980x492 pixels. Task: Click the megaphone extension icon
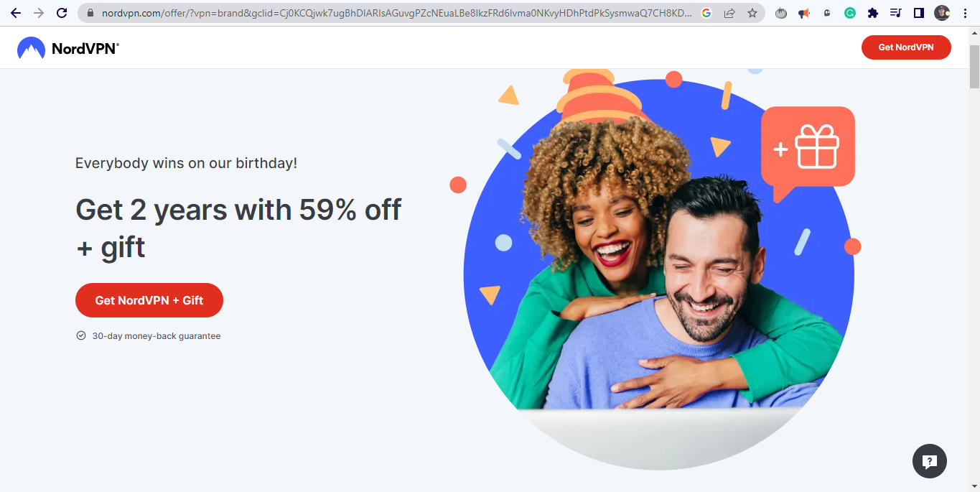tap(804, 13)
